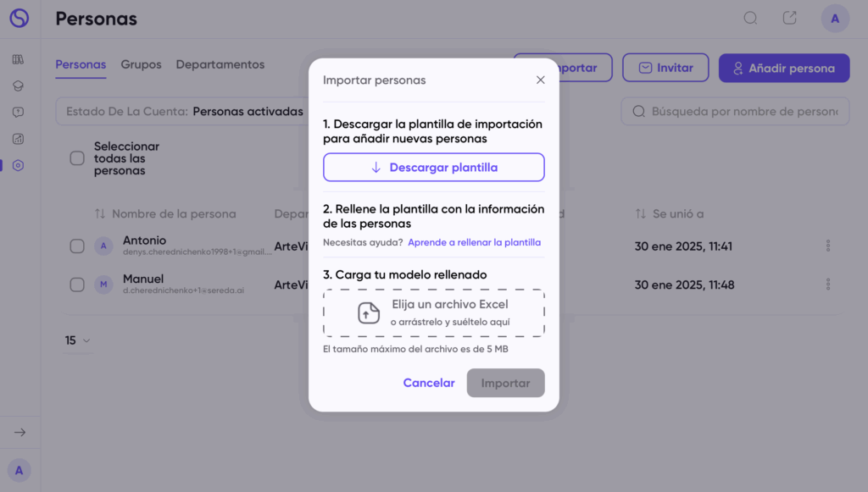Open the graduation cap learning icon
Image resolution: width=868 pixels, height=492 pixels.
point(19,86)
